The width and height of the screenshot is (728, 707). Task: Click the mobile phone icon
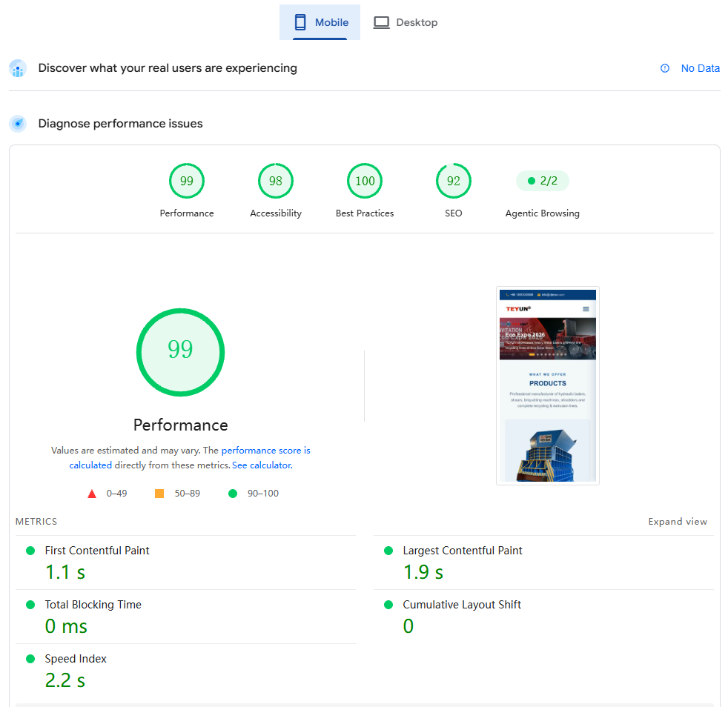click(300, 22)
